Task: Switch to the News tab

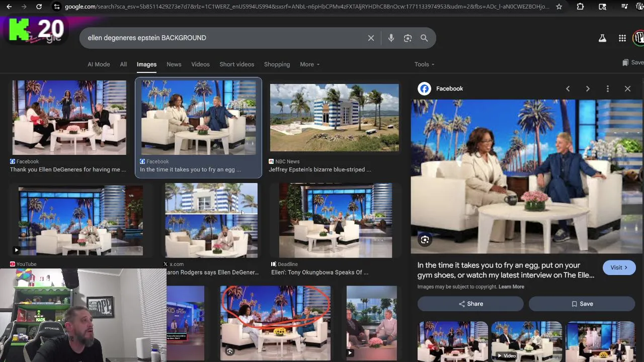Action: [174, 64]
